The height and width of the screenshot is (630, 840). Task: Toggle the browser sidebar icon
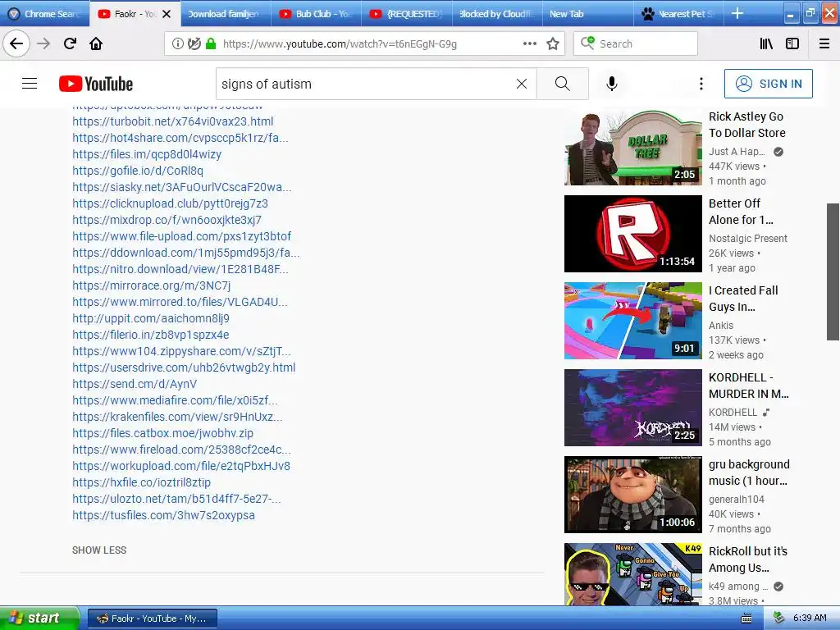[792, 43]
